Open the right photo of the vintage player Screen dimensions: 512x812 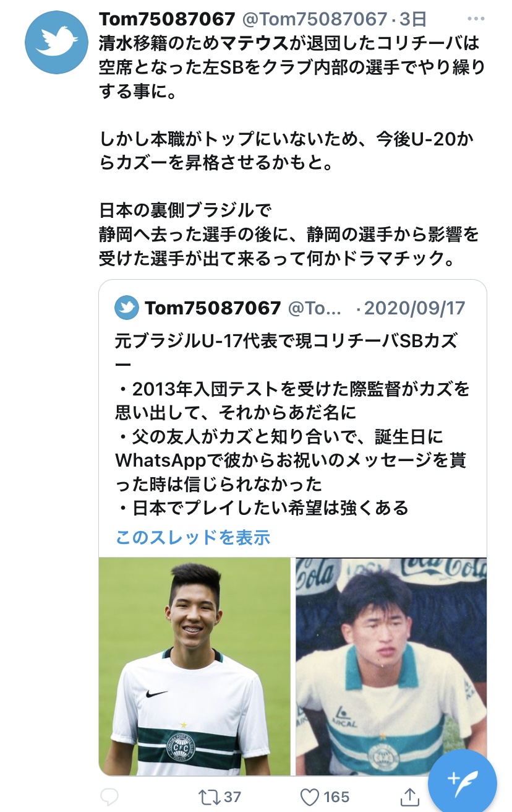click(x=391, y=667)
